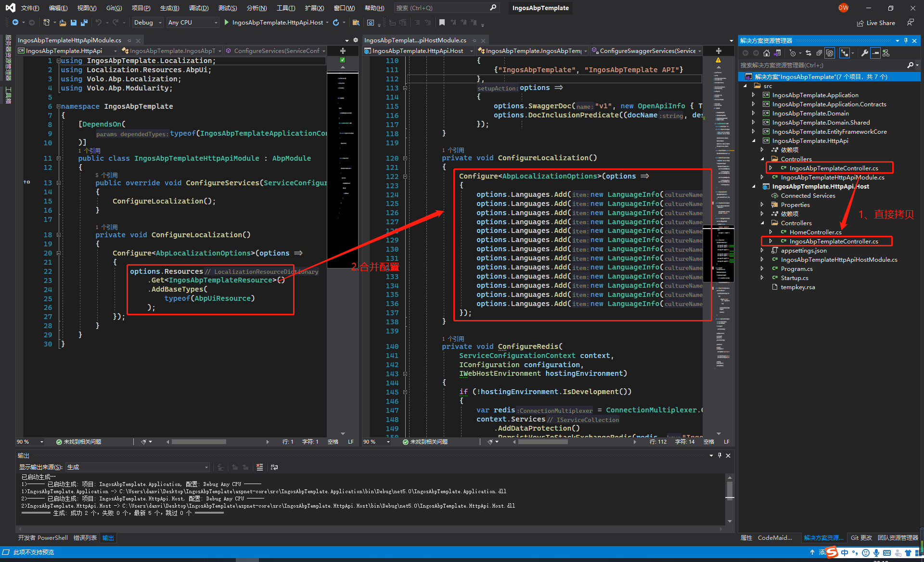The image size is (924, 562).
Task: Collapse the IngosAbpTemplate.HttpApi.Host project node
Action: (753, 187)
